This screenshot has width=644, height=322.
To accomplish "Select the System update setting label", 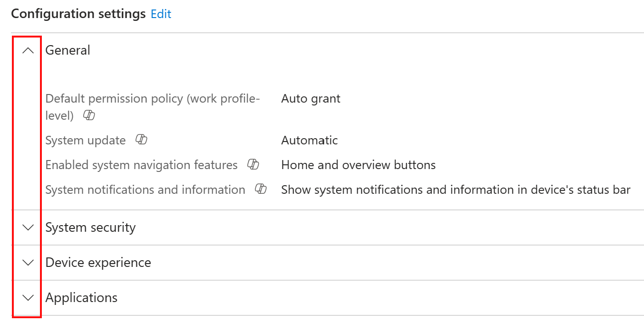I will pyautogui.click(x=85, y=140).
